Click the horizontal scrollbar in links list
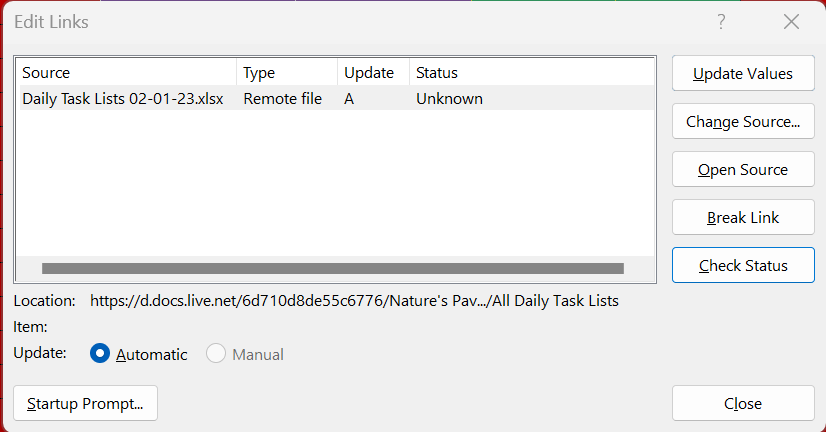The image size is (826, 432). (332, 269)
